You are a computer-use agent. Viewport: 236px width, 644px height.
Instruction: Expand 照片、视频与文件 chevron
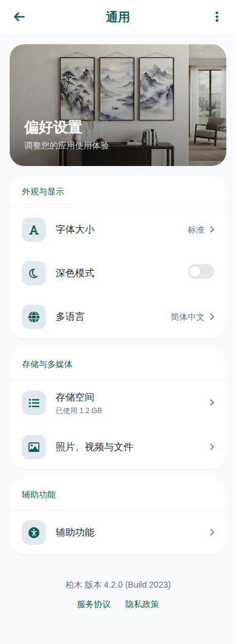click(x=212, y=447)
